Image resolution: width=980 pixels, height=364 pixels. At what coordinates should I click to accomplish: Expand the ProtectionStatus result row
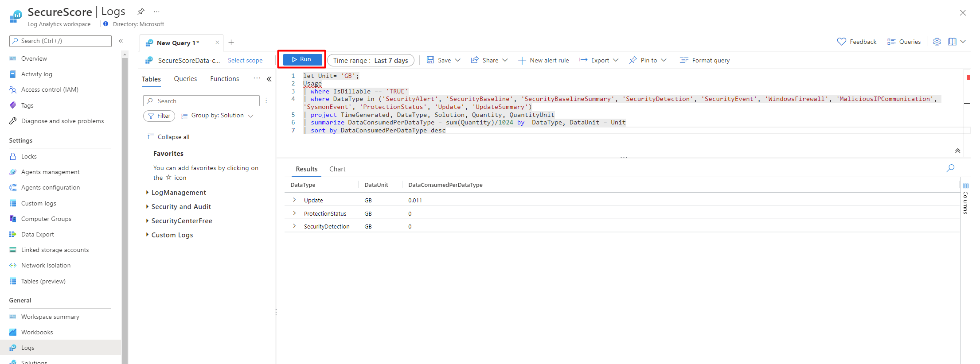click(x=294, y=213)
